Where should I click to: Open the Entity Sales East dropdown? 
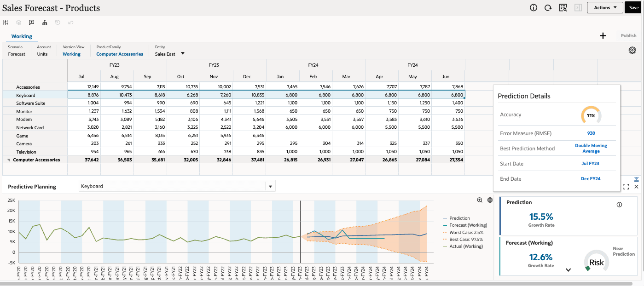tap(183, 53)
